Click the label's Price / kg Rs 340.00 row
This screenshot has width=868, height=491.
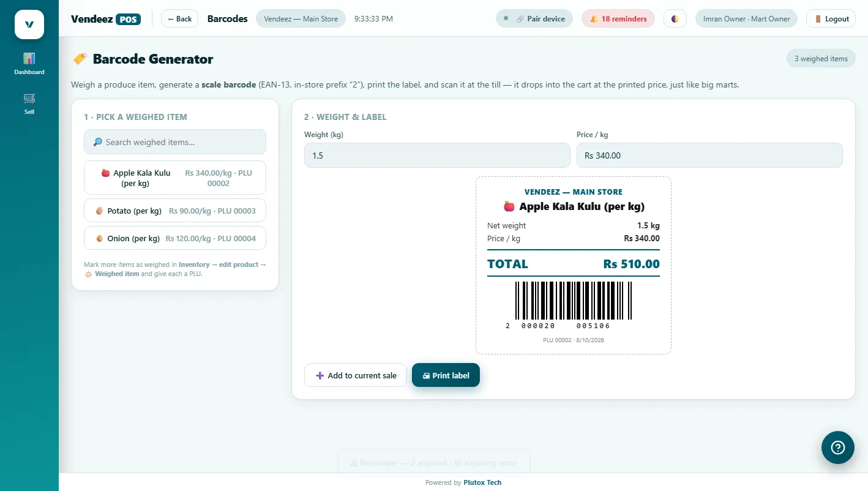click(574, 239)
